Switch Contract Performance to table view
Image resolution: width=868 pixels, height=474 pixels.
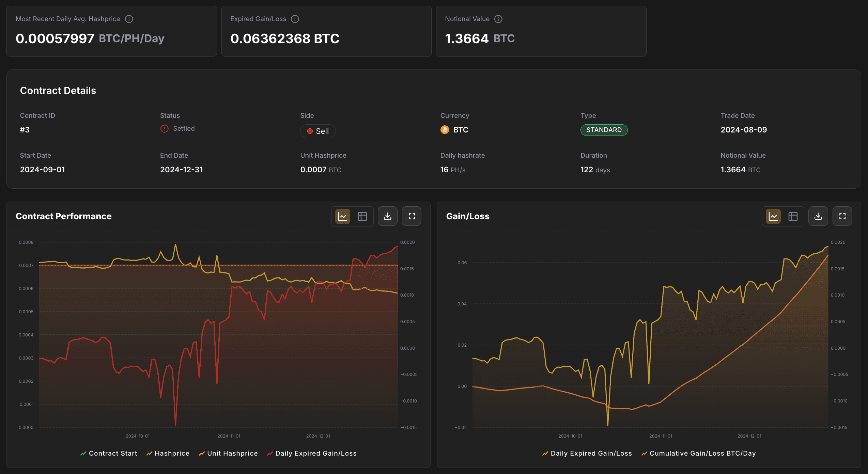point(362,216)
